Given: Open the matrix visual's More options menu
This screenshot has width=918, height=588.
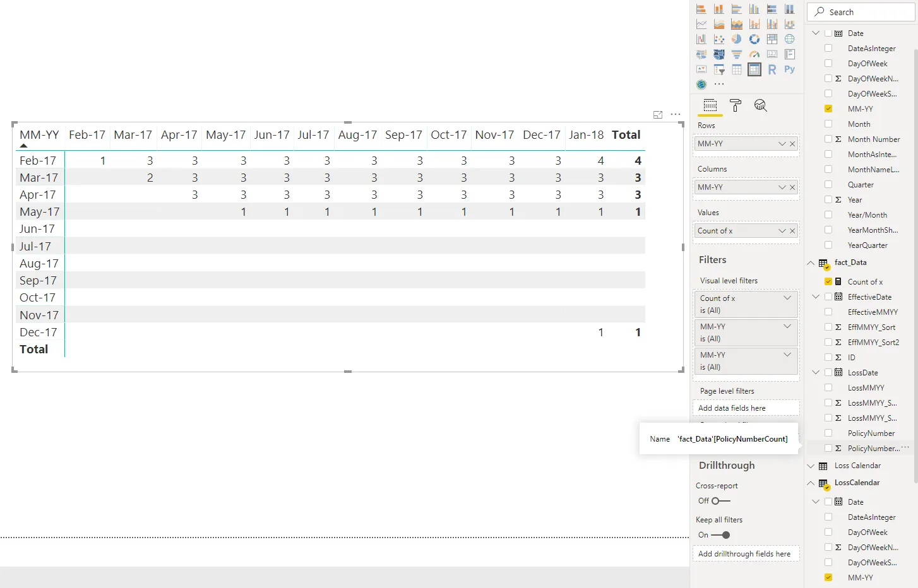Looking at the screenshot, I should 676,114.
